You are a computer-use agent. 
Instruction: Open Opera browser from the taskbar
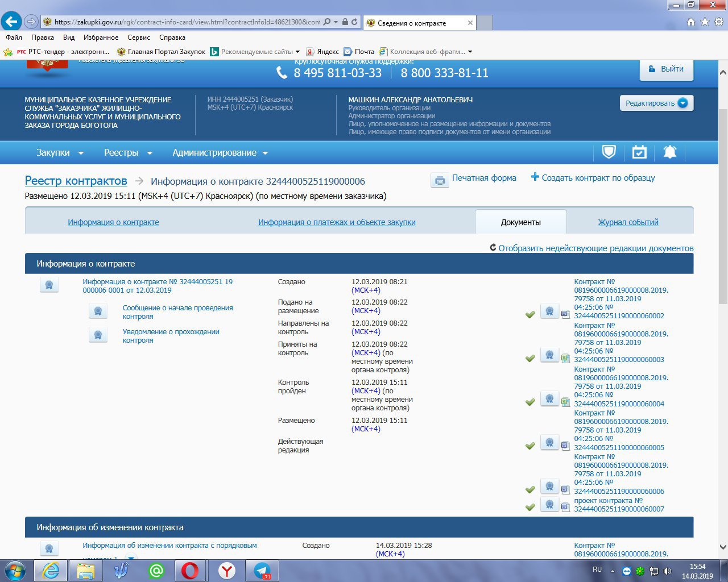coord(190,570)
